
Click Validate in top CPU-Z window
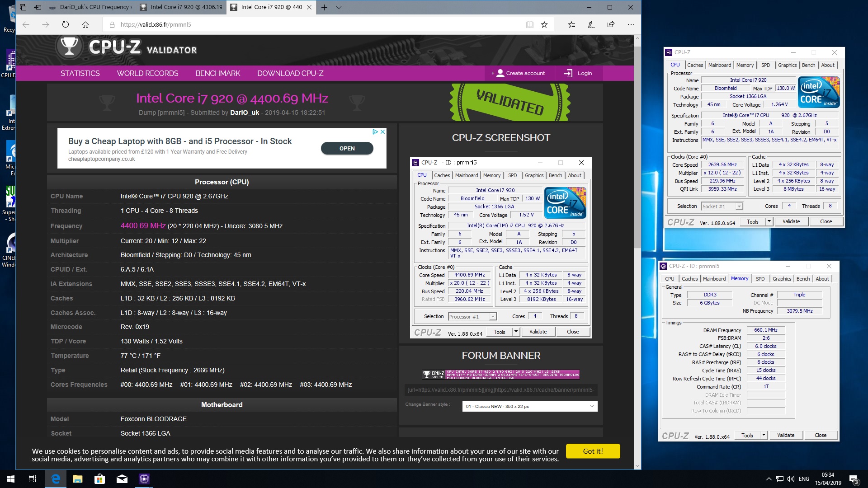click(791, 221)
